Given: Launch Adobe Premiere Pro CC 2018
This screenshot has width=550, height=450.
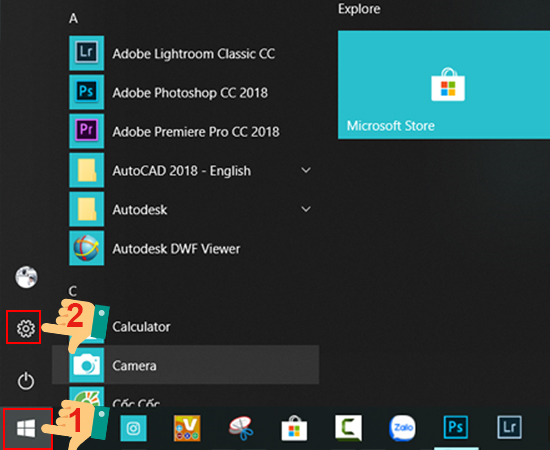Looking at the screenshot, I should point(186,131).
